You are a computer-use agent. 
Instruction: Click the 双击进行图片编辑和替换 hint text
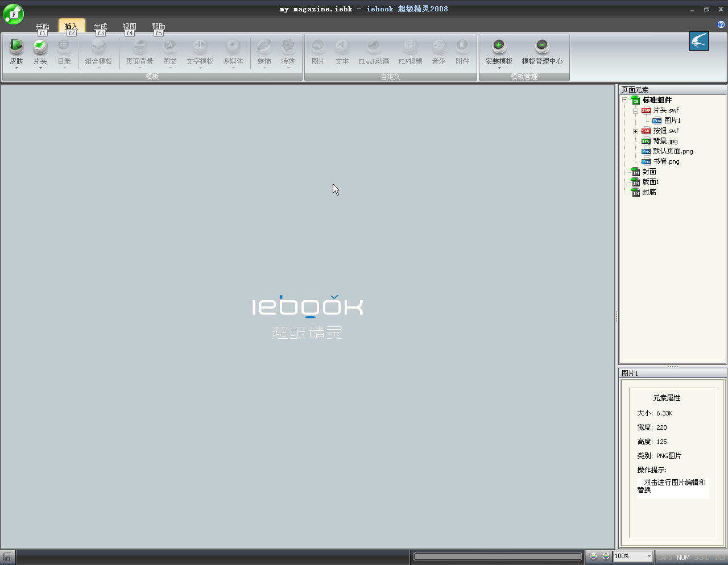click(672, 486)
